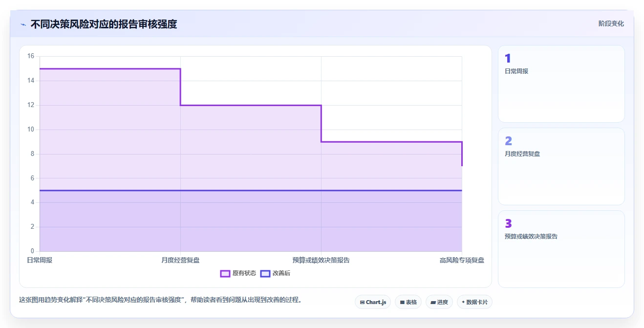Image resolution: width=644 pixels, height=328 pixels.
Task: Click the 预算或绩效决策报告 x-axis label
Action: [x=321, y=260]
